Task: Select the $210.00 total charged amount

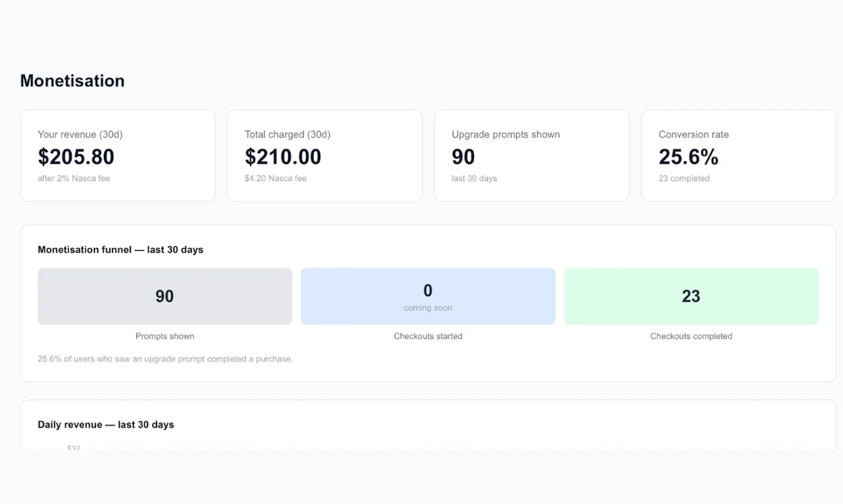Action: tap(283, 157)
